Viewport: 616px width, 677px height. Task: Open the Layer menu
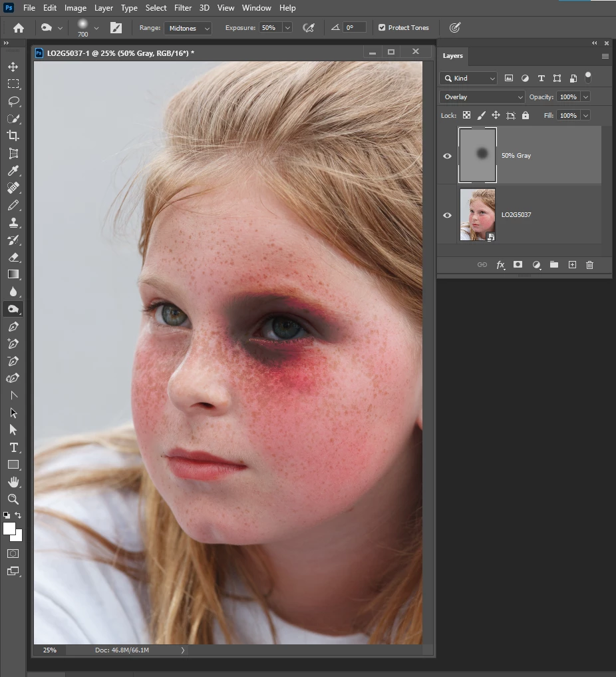coord(104,8)
